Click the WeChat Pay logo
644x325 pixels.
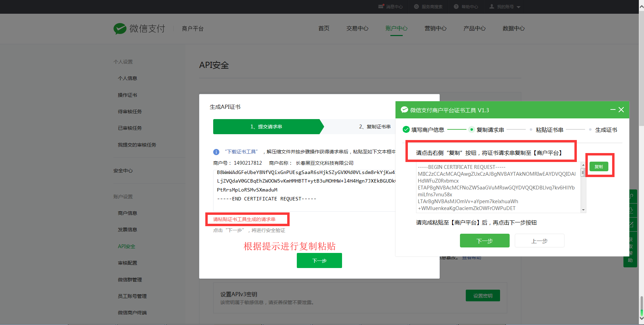tap(139, 28)
